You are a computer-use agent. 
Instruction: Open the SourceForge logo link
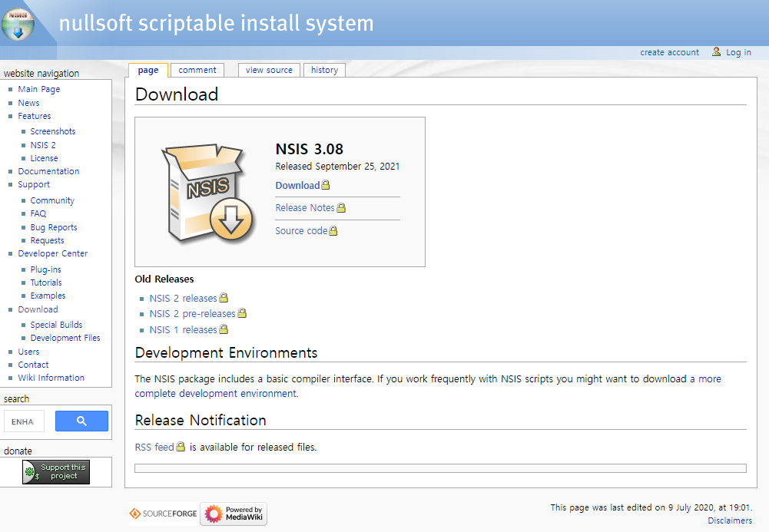click(x=163, y=514)
